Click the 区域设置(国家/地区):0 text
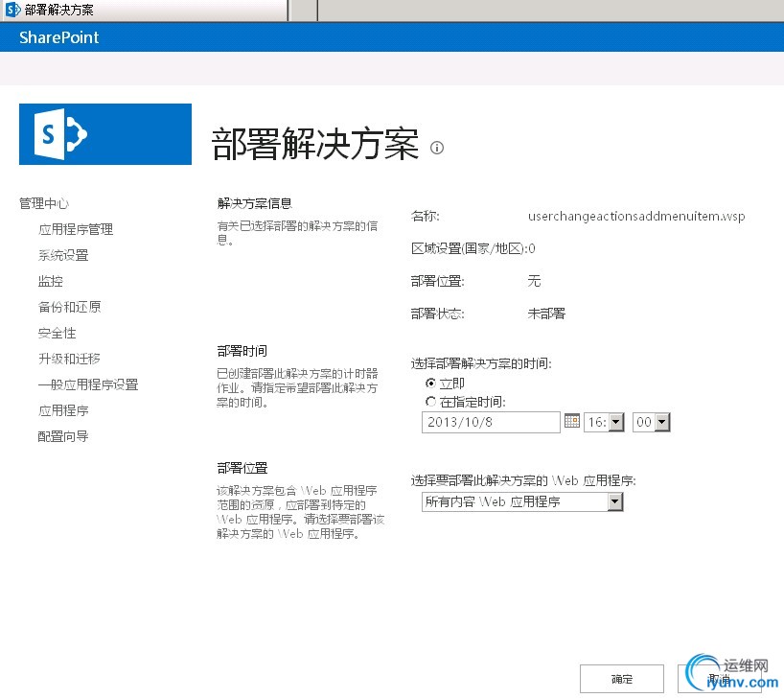The width and height of the screenshot is (784, 698). pos(473,248)
